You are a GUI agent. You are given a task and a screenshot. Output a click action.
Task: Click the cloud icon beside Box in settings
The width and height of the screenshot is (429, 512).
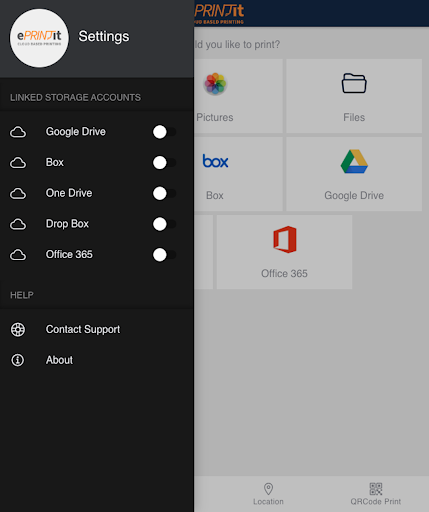pyautogui.click(x=18, y=163)
